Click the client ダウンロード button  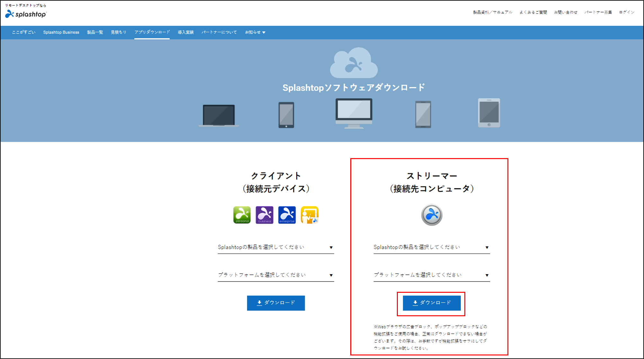pyautogui.click(x=276, y=302)
